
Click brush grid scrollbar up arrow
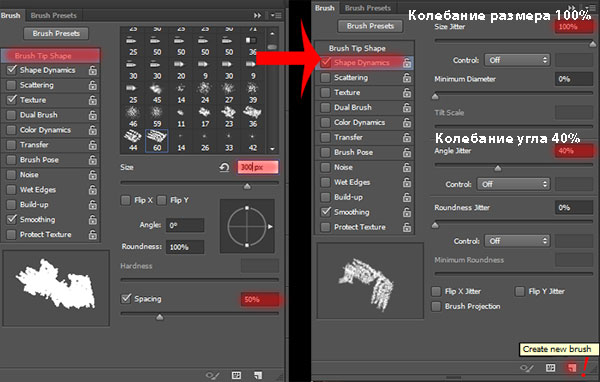coord(272,34)
